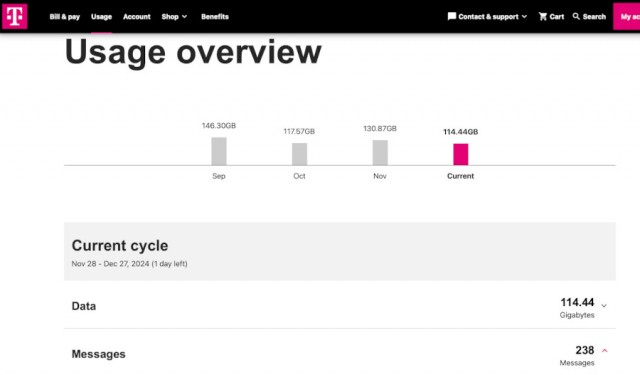
Task: Click the Contact & support chat icon
Action: pos(451,16)
